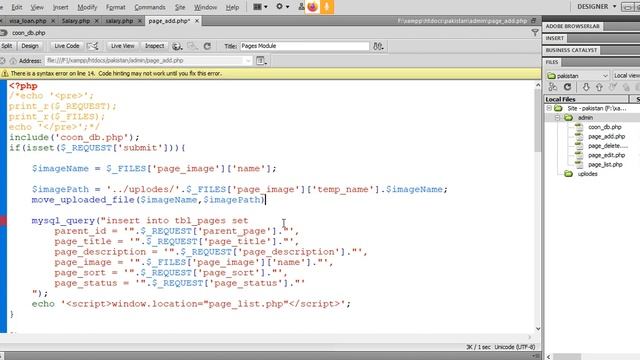Toggle the Live View button

(122, 46)
